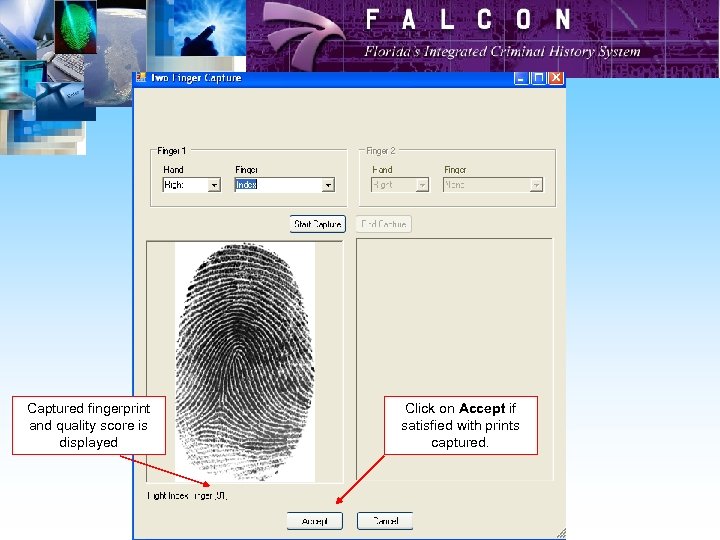
Task: Click the window resize grip corner
Action: (561, 534)
